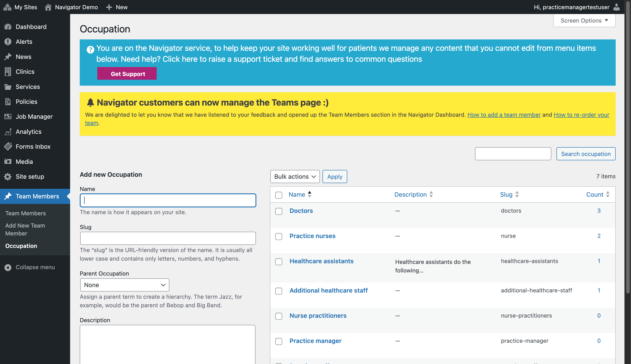Image resolution: width=631 pixels, height=364 pixels.
Task: Click the Policies document icon
Action: (8, 102)
